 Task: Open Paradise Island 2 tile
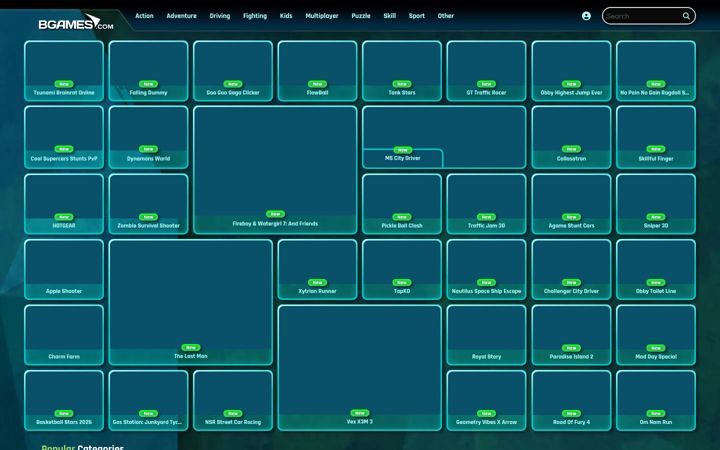pyautogui.click(x=571, y=335)
